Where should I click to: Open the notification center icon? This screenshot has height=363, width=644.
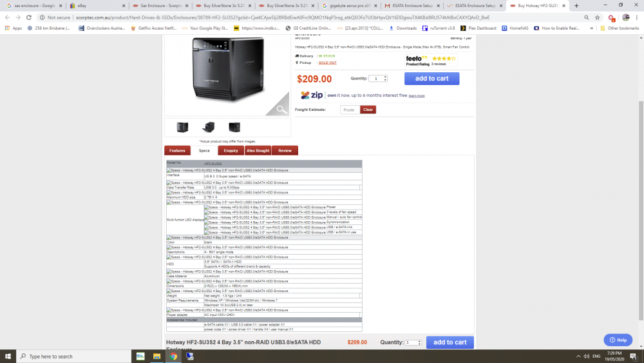tap(634, 357)
